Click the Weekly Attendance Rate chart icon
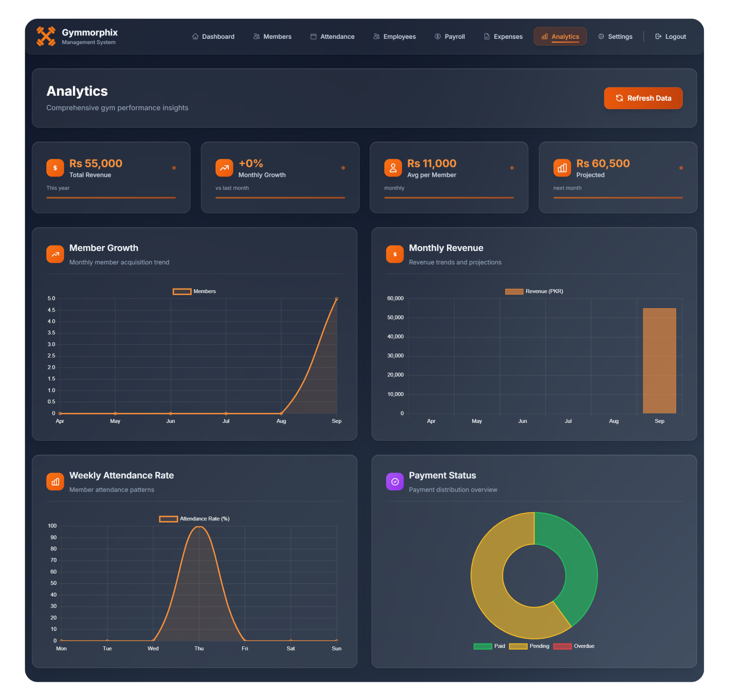 point(55,481)
